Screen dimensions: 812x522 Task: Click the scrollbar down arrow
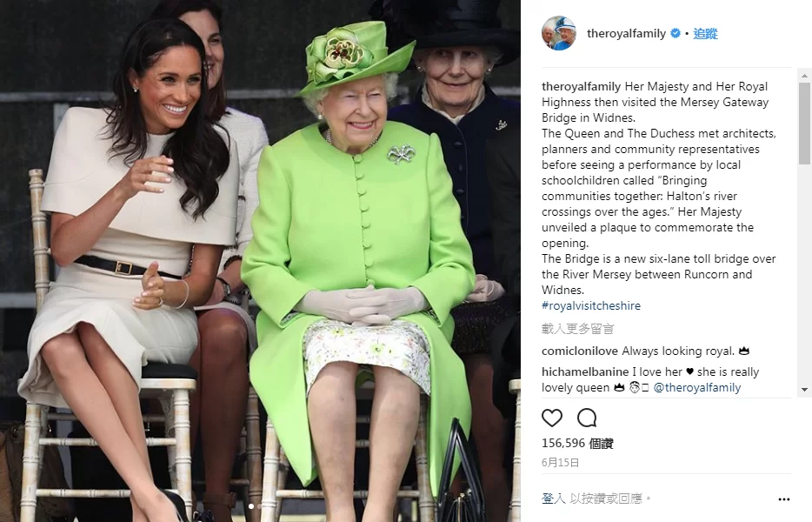click(804, 389)
